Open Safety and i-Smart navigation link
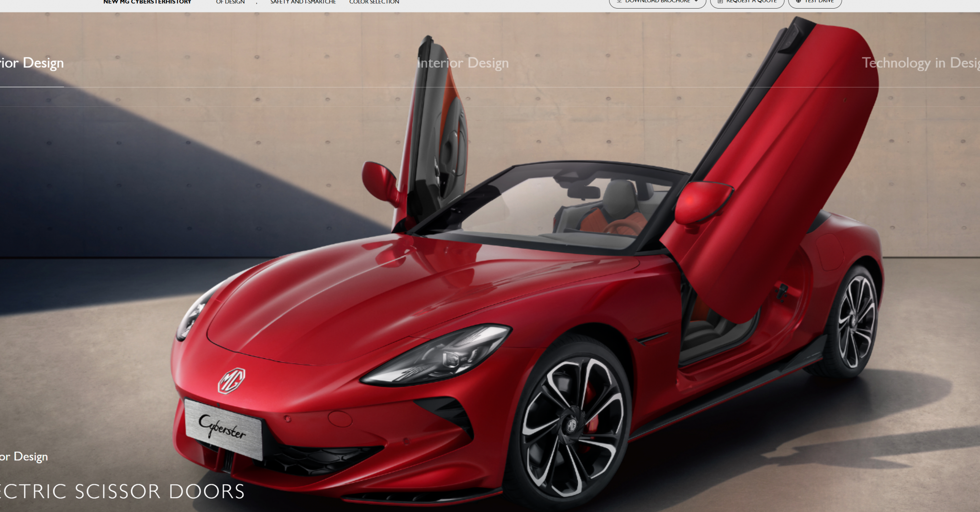Screen dimensions: 980x512 click(303, 2)
